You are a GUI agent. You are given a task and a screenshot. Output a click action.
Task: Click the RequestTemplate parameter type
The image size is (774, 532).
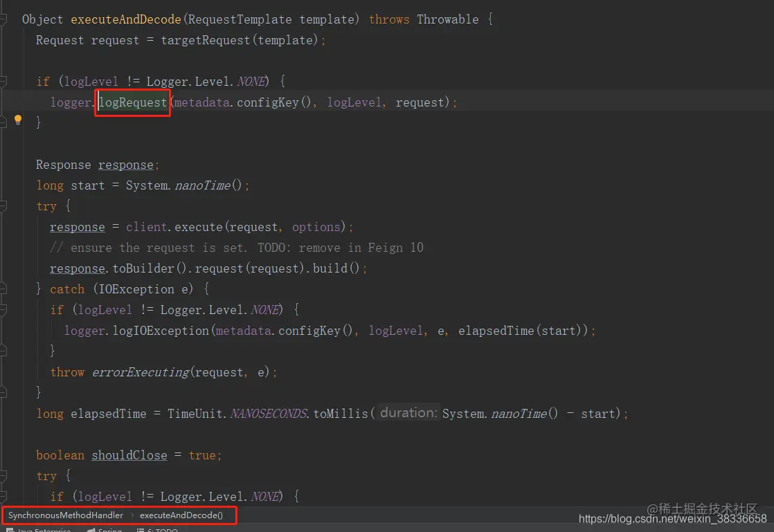[240, 19]
